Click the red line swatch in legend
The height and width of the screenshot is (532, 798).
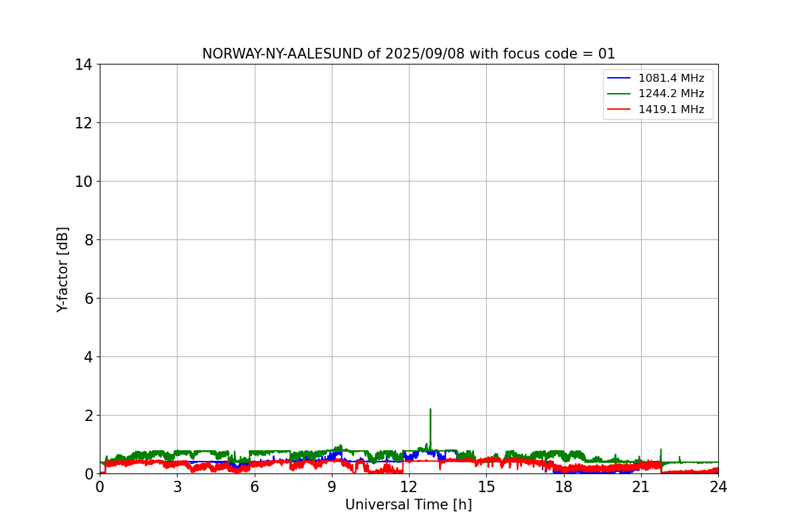619,110
